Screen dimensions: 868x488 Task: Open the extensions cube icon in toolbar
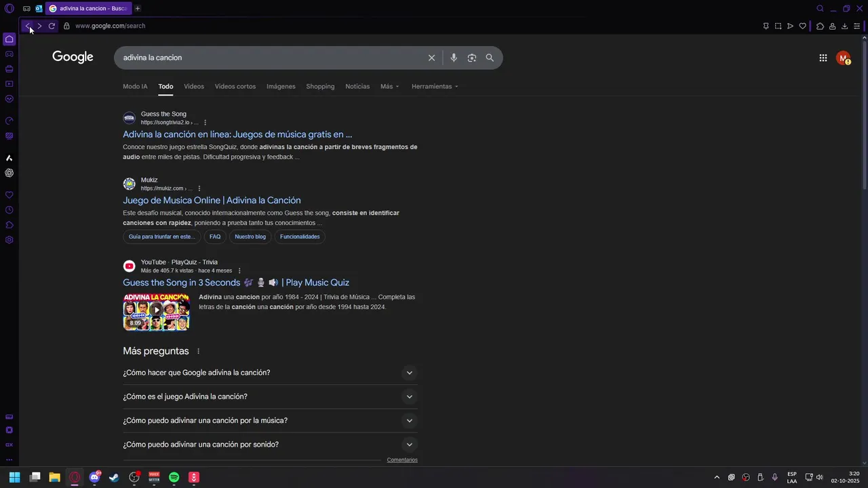pos(820,26)
